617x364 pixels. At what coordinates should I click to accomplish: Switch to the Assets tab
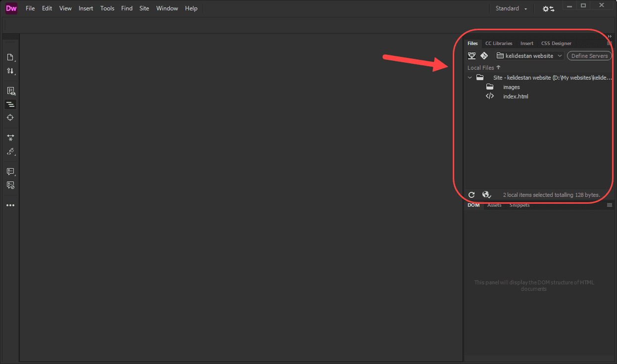[494, 205]
